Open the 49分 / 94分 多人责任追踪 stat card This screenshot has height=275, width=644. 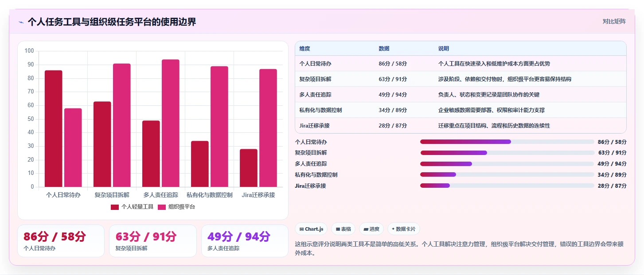(x=245, y=241)
